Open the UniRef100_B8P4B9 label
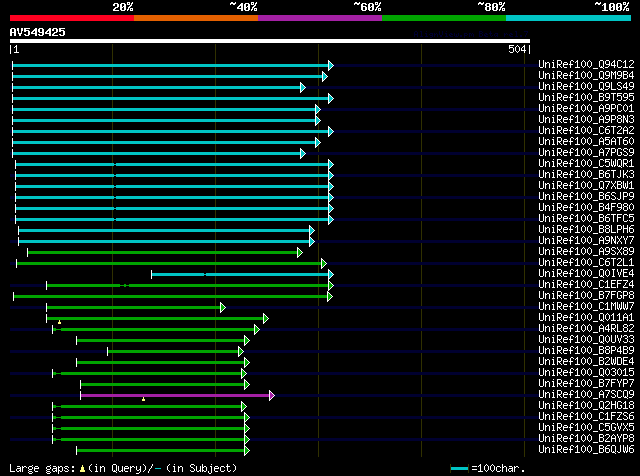 [x=586, y=351]
